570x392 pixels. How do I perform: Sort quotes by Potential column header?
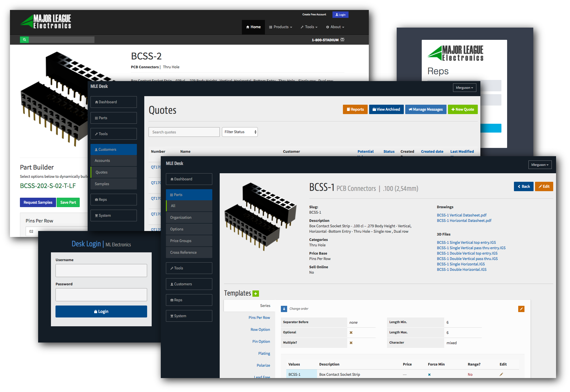(365, 152)
